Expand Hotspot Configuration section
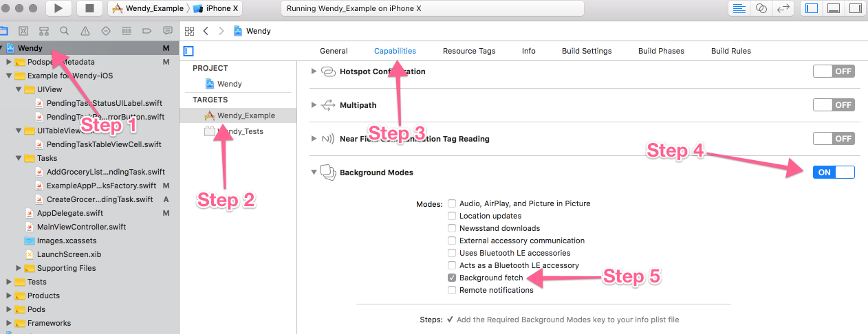Viewport: 868px width, 334px height. 314,71
